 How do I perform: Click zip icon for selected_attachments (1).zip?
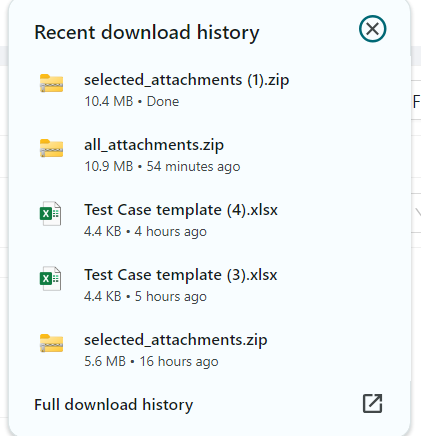click(51, 83)
